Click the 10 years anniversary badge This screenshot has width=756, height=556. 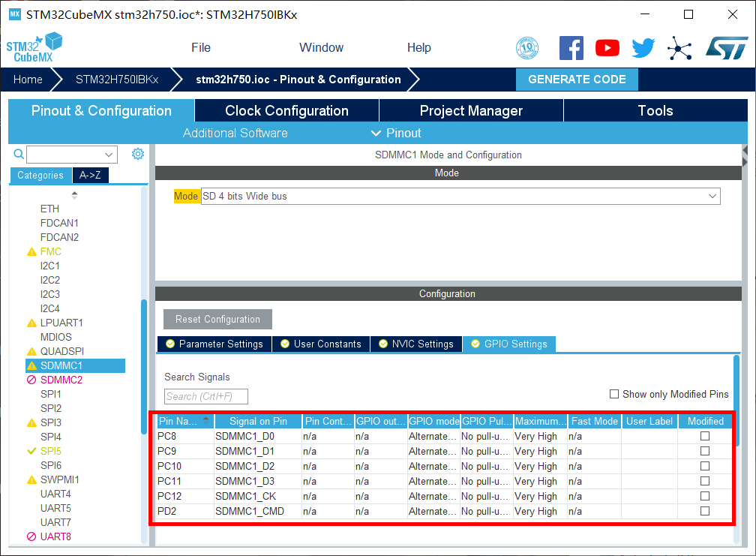click(527, 48)
